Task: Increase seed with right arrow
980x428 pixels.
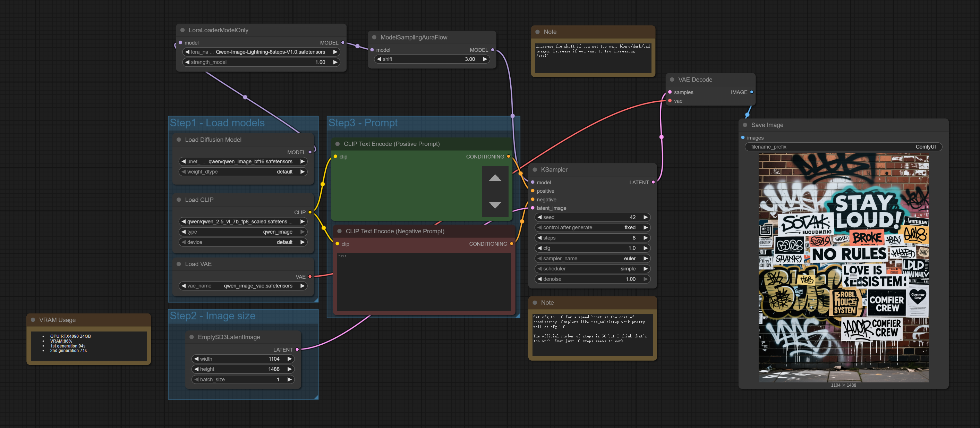Action: tap(646, 217)
